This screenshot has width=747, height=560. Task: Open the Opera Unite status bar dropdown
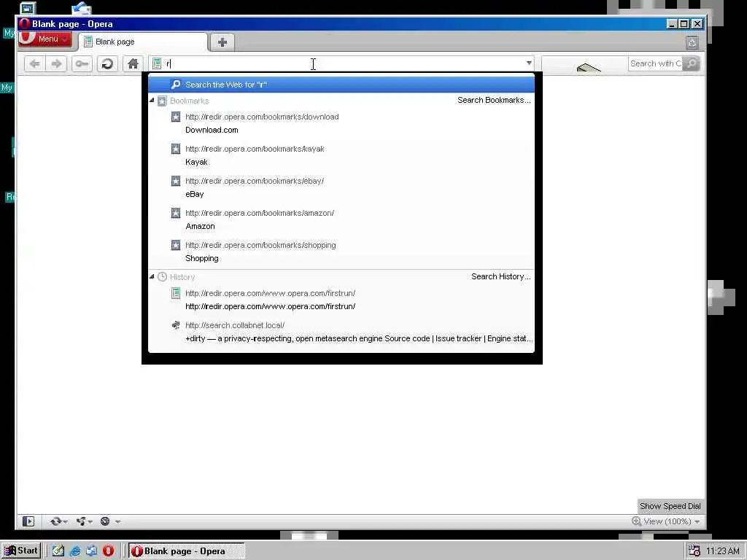84,521
